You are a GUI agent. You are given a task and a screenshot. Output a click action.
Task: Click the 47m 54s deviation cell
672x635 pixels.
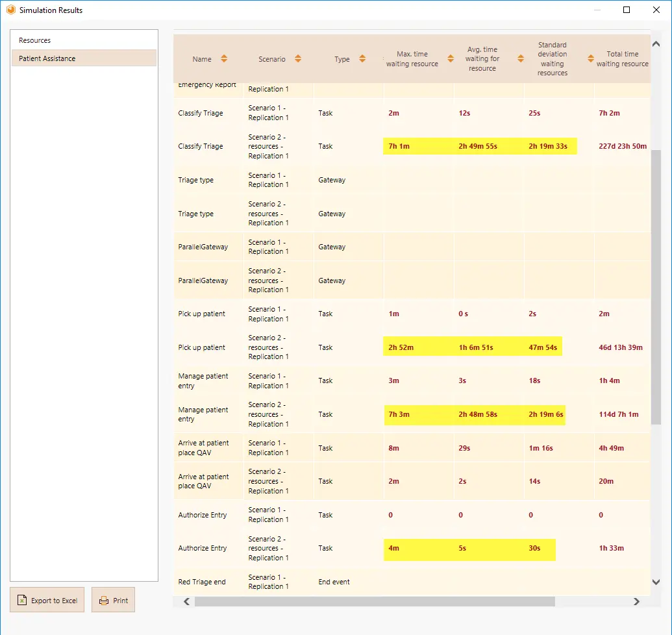pyautogui.click(x=543, y=347)
